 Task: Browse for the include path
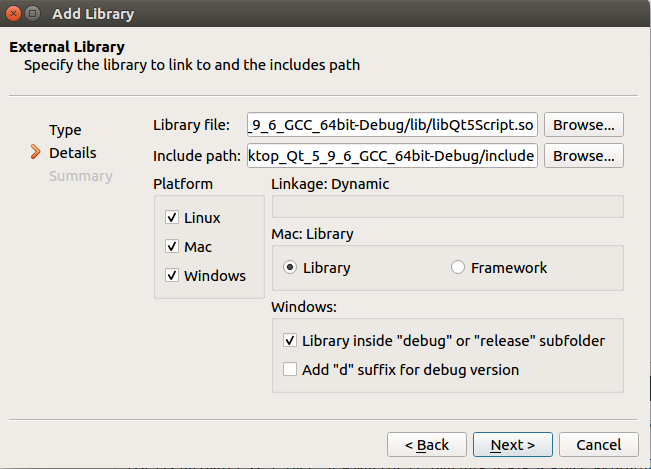point(584,156)
